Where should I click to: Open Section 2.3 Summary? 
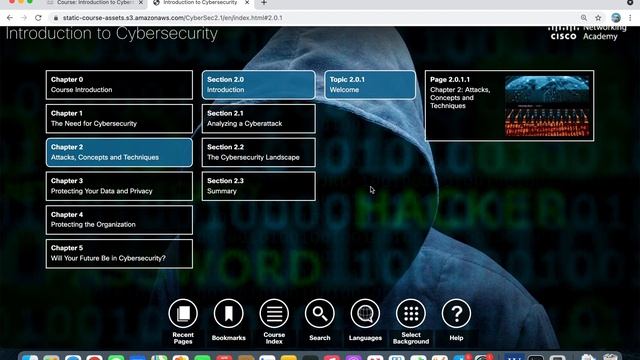(x=259, y=186)
